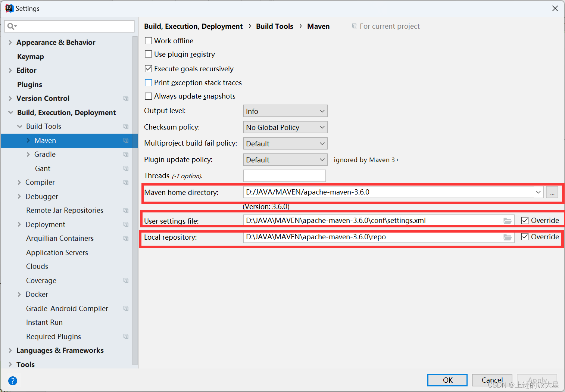Click the For current project copy icon
Screen dimensions: 565x392
(355, 26)
